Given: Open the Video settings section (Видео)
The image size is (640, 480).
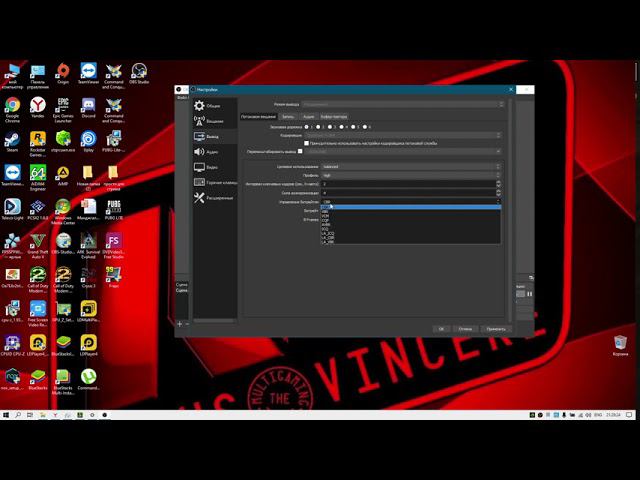Looking at the screenshot, I should (x=215, y=167).
